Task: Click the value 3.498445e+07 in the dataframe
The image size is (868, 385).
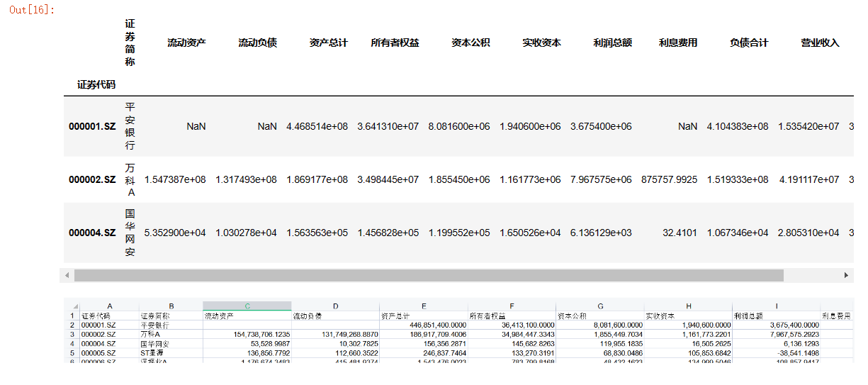Action: click(x=388, y=179)
